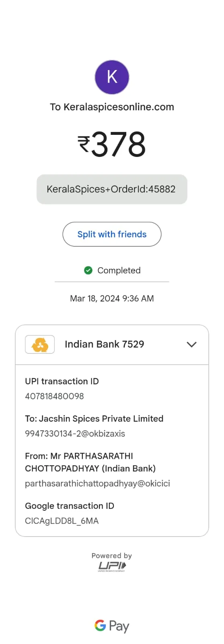Tap the purple K merchant avatar

coord(112,77)
